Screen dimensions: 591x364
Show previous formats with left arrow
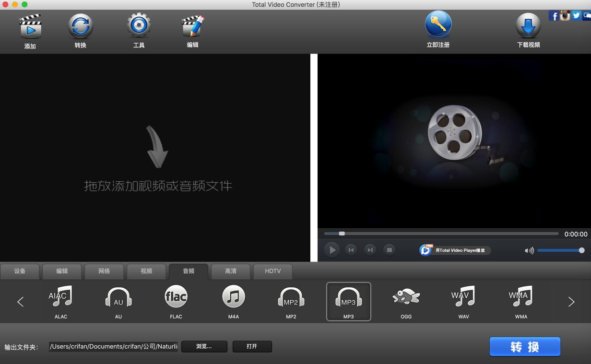pos(20,302)
